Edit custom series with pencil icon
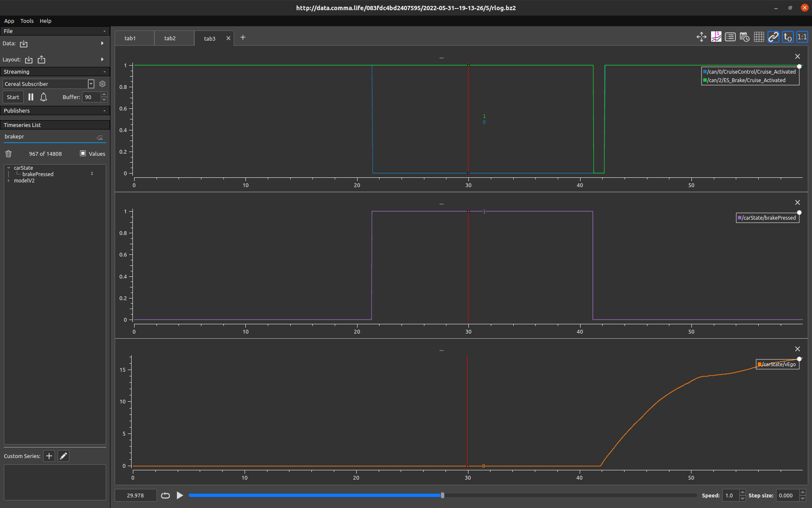Screen dimensions: 812x508 [63, 456]
